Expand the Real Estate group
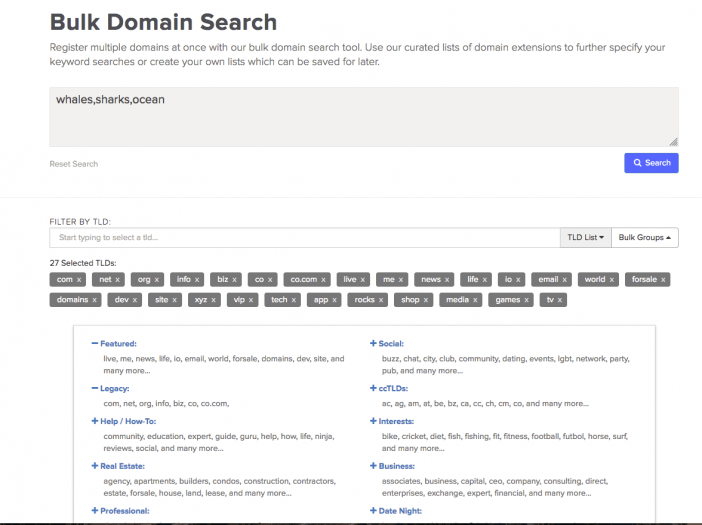This screenshot has height=525, width=702. pos(118,466)
